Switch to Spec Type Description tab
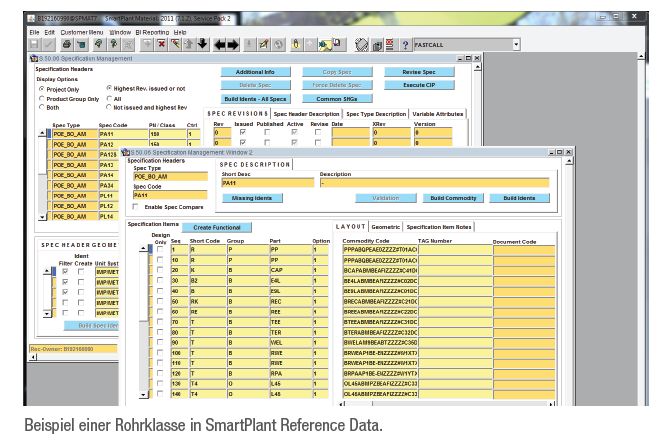The image size is (666, 441). pyautogui.click(x=376, y=114)
